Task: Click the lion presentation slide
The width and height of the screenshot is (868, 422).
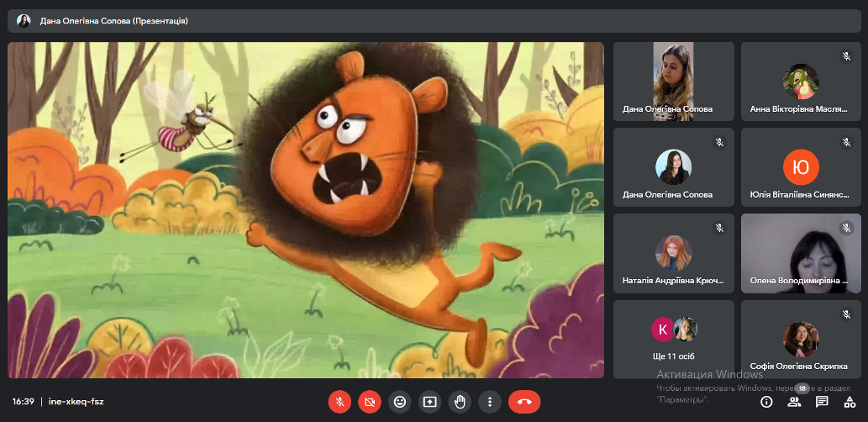Action: tap(306, 210)
